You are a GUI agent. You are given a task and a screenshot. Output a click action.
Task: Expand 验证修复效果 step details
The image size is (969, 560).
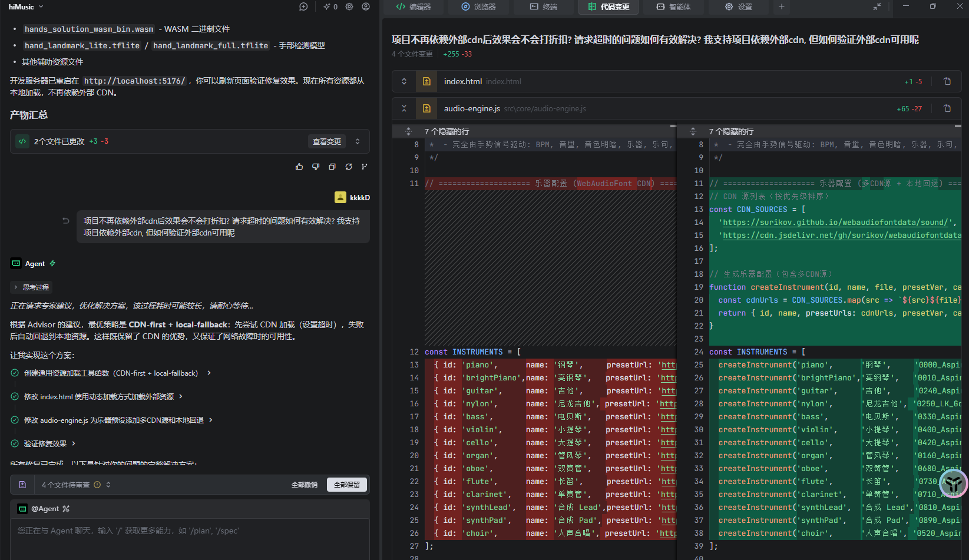[x=73, y=443]
